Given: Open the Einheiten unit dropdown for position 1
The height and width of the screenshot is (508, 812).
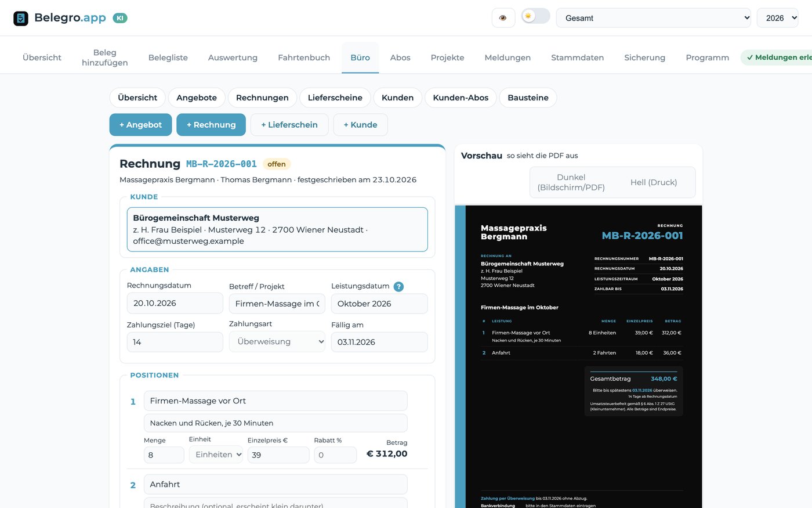Looking at the screenshot, I should click(216, 455).
